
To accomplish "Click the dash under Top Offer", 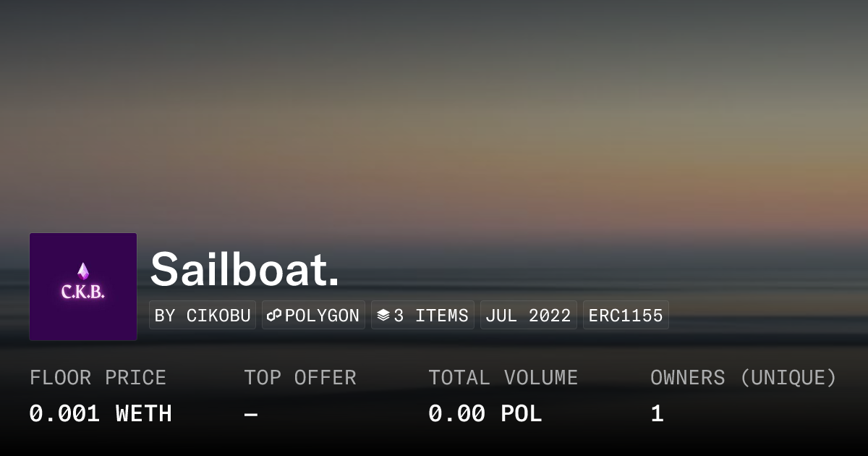I will pyautogui.click(x=251, y=414).
